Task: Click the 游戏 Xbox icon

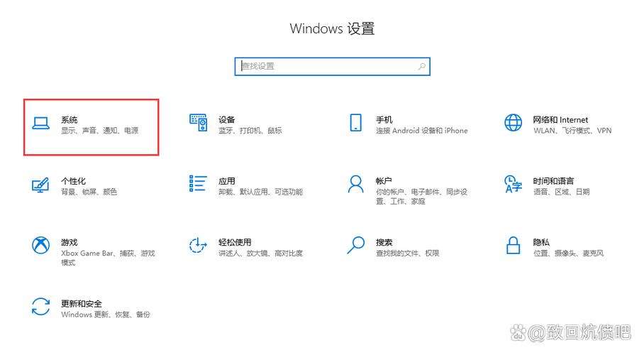Action: tap(40, 245)
